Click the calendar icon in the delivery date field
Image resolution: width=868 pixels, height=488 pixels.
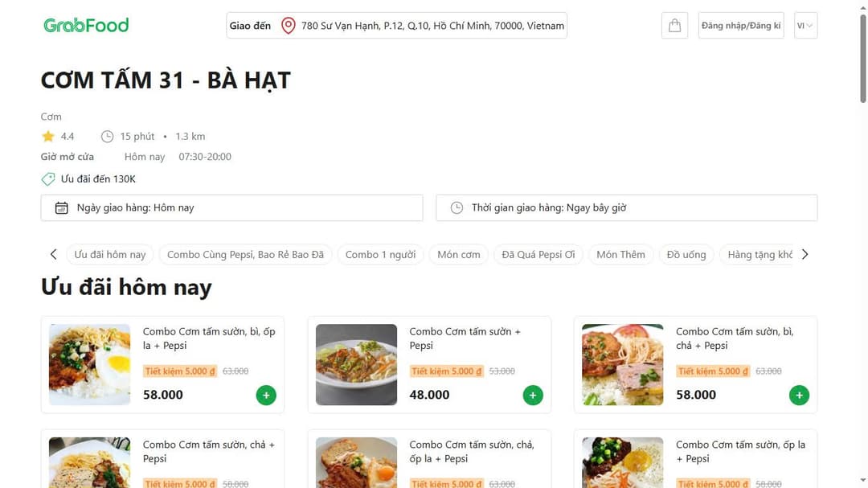tap(60, 207)
